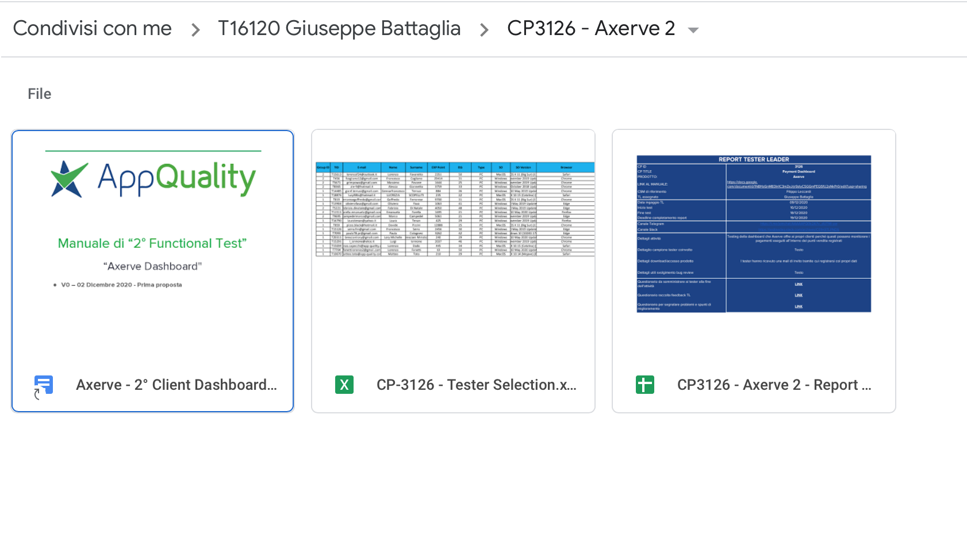
Task: Click the blue header row in the spreadsheet preview
Action: click(x=455, y=167)
